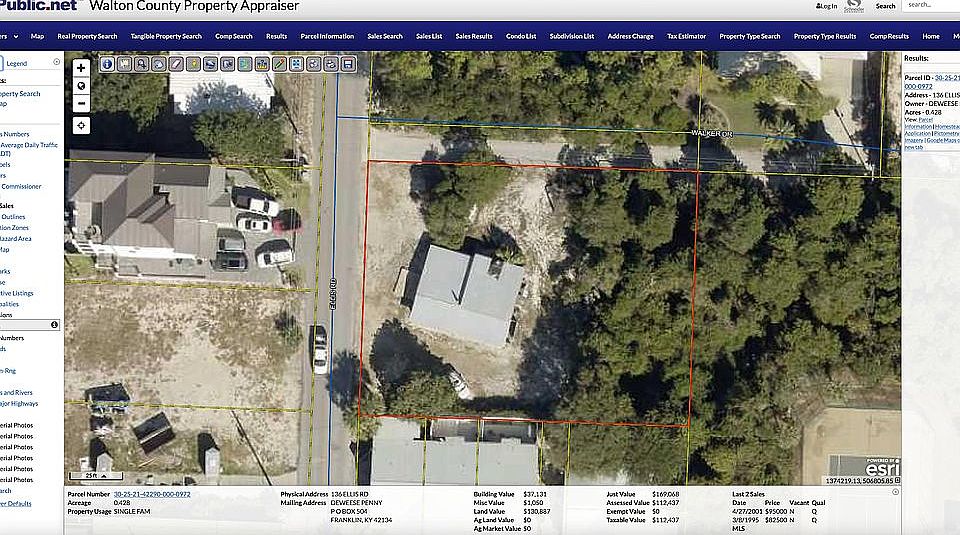Image resolution: width=960 pixels, height=535 pixels.
Task: Open the Tax Estimator menu item
Action: pos(687,36)
